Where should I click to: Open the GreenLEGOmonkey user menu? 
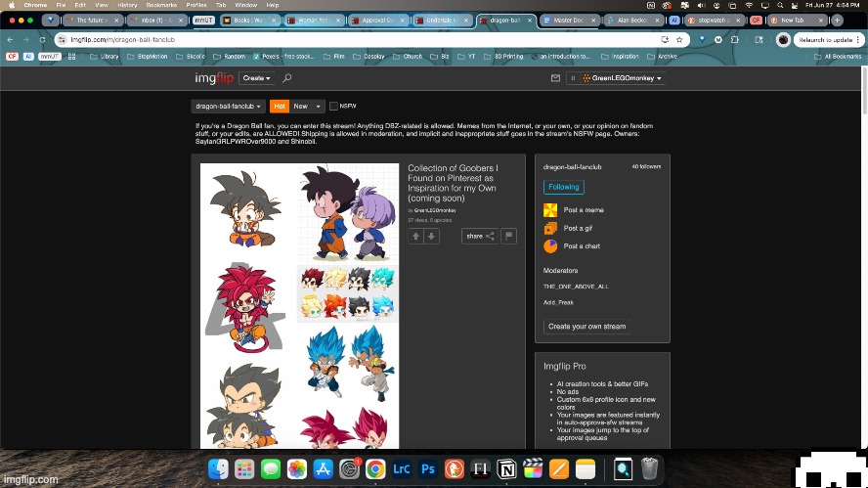[622, 78]
